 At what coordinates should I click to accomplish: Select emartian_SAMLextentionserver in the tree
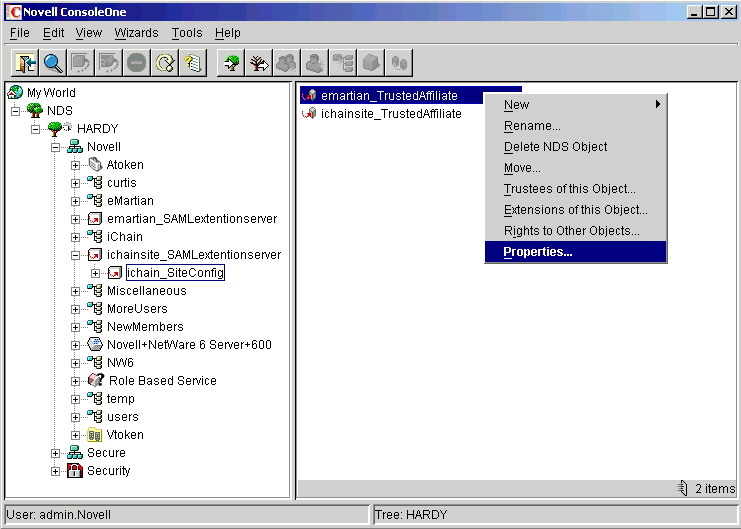click(192, 218)
